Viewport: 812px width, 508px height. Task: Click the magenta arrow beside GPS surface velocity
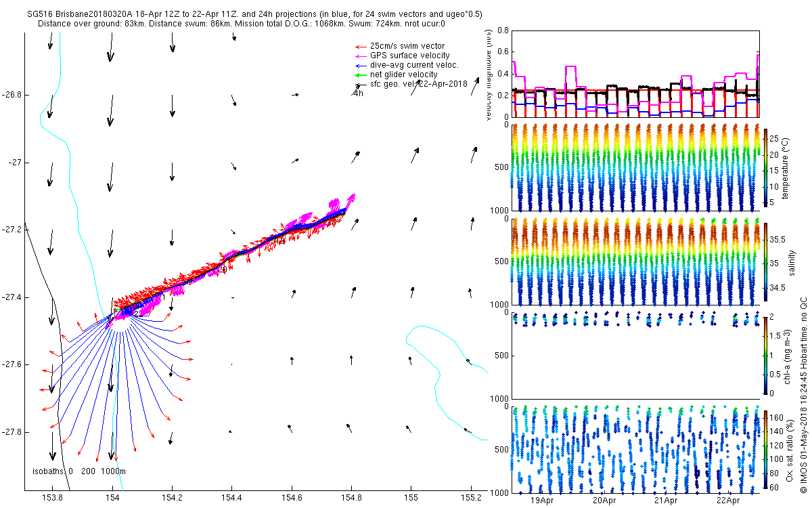(360, 56)
